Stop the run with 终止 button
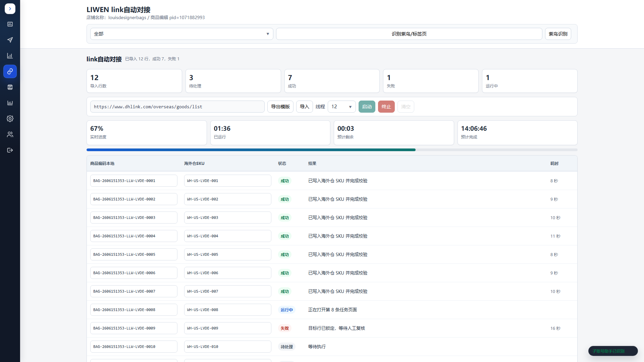Screen dimensions: 644x362 [386, 107]
